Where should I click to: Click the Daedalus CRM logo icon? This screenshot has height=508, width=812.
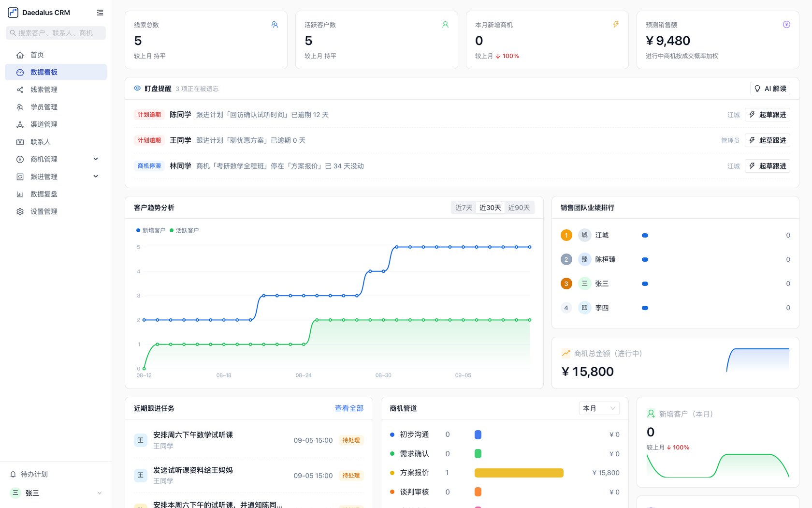click(x=13, y=13)
